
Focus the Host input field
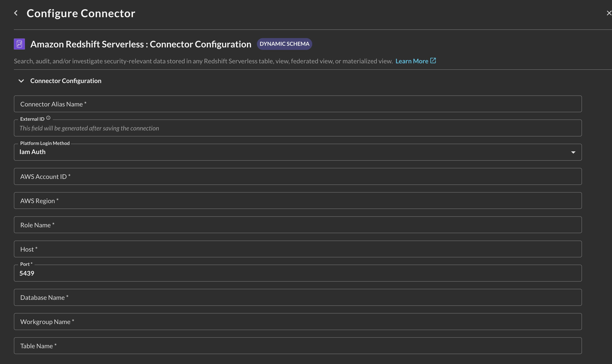pos(298,249)
